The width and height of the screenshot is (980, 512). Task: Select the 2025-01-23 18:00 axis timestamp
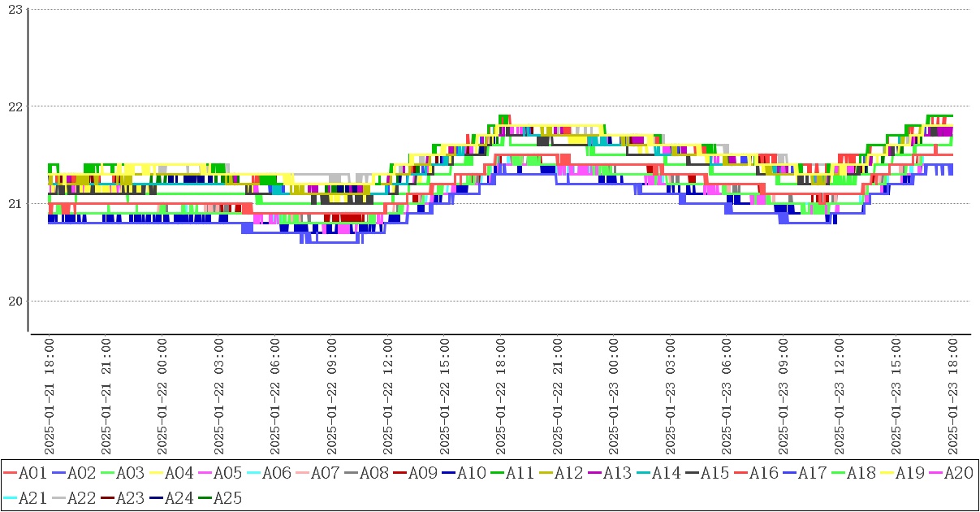point(953,398)
